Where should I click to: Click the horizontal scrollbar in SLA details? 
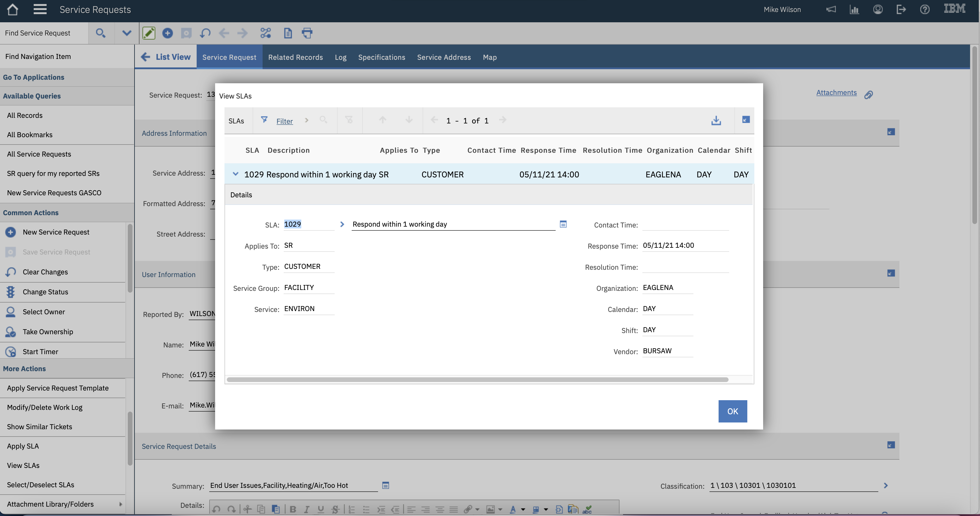(477, 379)
